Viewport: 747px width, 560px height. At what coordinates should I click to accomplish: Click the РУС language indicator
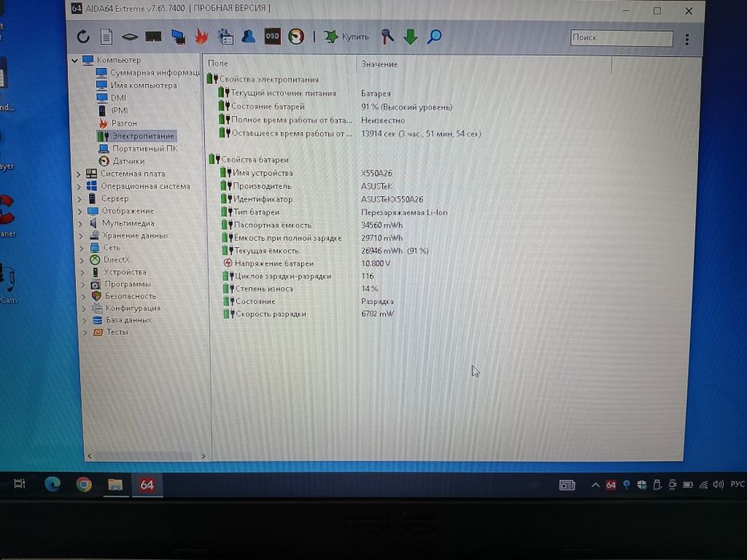(737, 484)
